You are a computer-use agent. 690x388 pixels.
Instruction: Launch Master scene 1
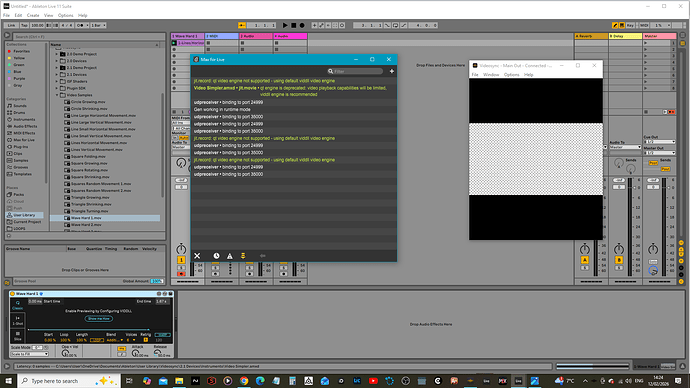pos(646,43)
